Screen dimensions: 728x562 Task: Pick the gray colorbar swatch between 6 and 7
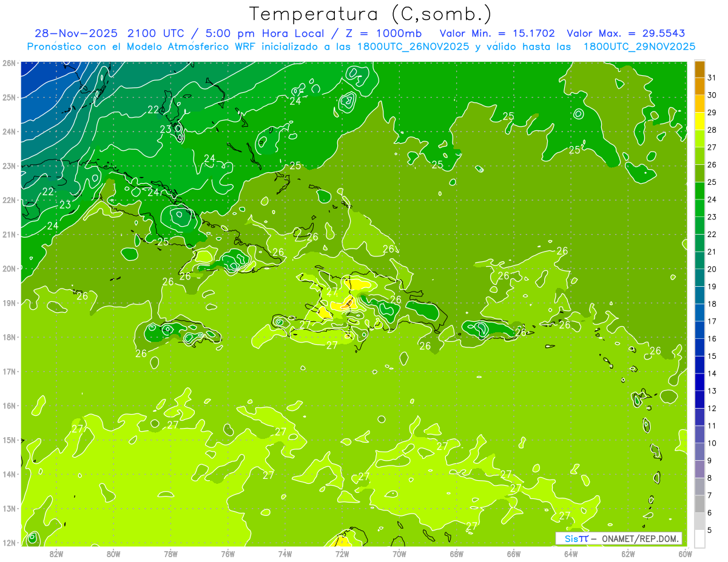coord(699,504)
